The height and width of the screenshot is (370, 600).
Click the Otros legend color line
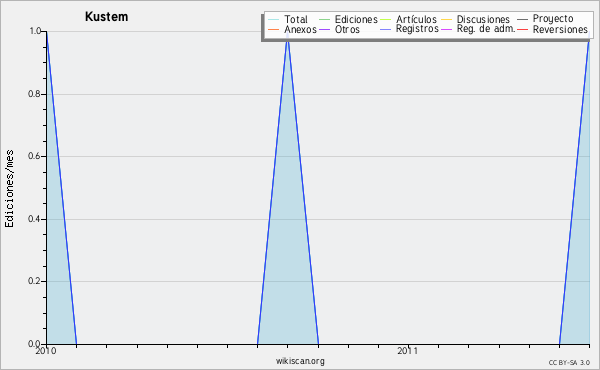click(324, 29)
